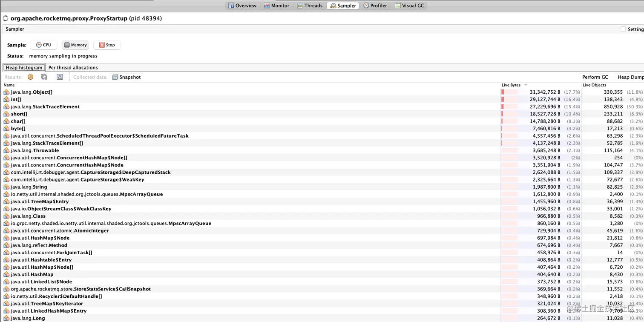Click the memory sampling in progress status
The width and height of the screenshot is (644, 322).
(63, 56)
